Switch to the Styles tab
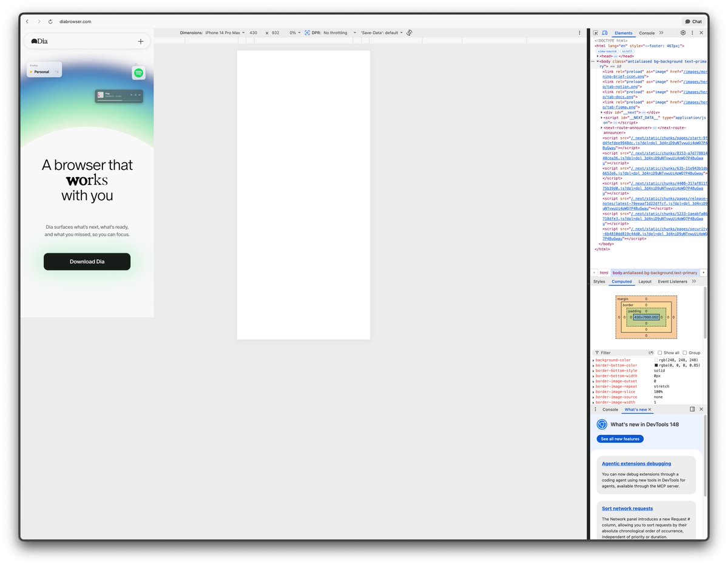 pyautogui.click(x=599, y=281)
